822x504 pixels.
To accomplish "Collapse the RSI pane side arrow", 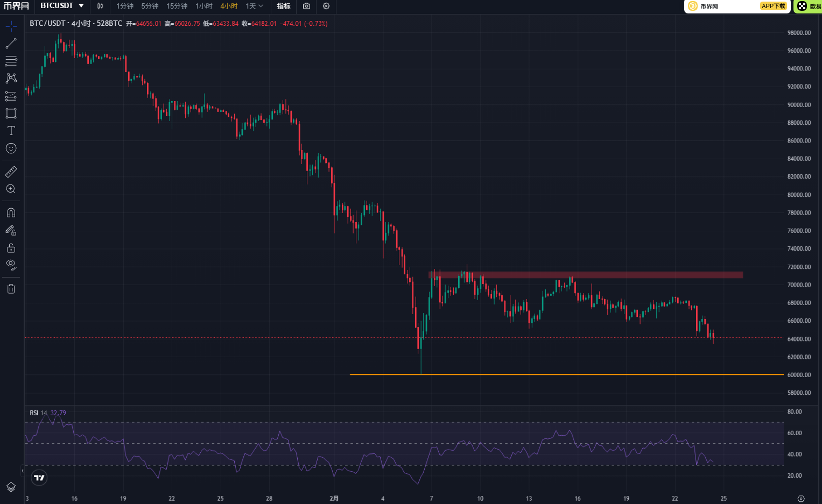I will tap(23, 471).
